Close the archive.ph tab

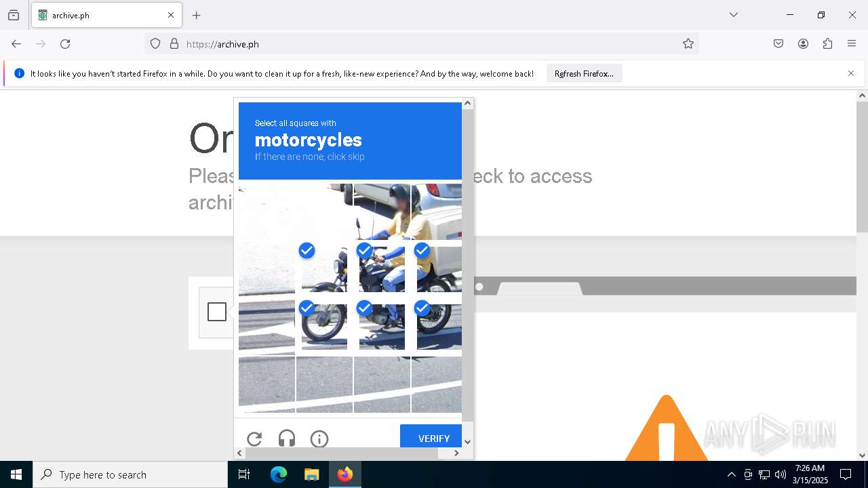point(171,15)
